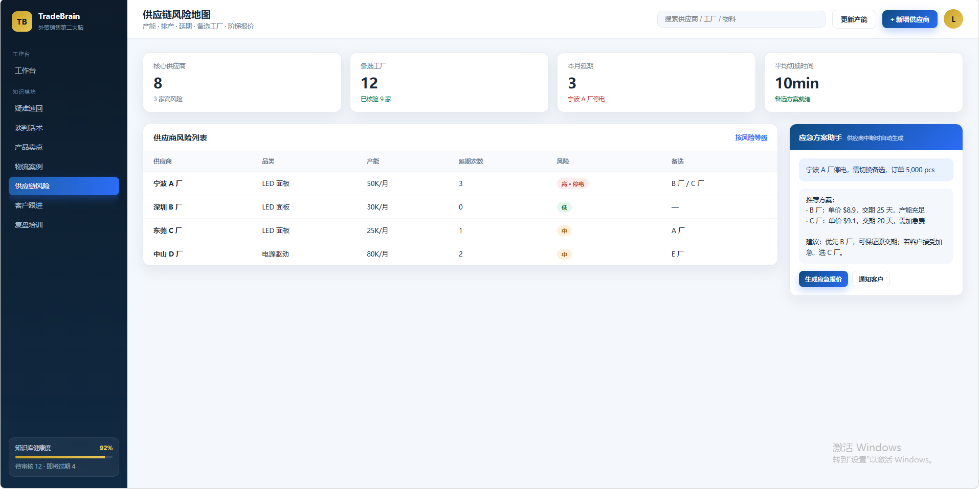Viewport: 980px width, 489px height.
Task: Click the E 厂 backup cell
Action: click(677, 254)
